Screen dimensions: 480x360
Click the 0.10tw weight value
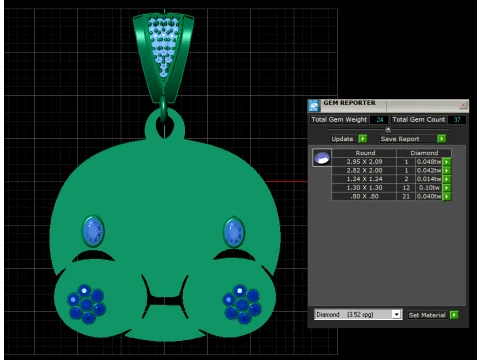pos(429,188)
